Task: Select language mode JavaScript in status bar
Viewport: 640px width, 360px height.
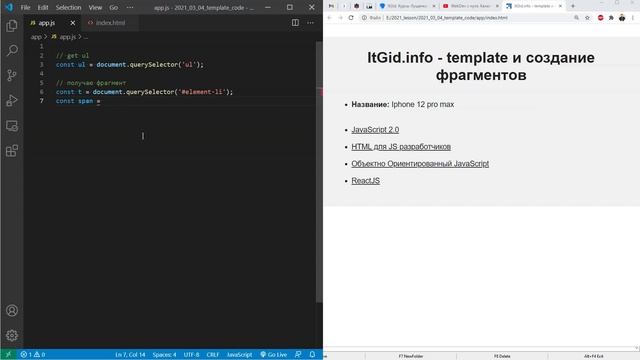Action: (x=240, y=355)
